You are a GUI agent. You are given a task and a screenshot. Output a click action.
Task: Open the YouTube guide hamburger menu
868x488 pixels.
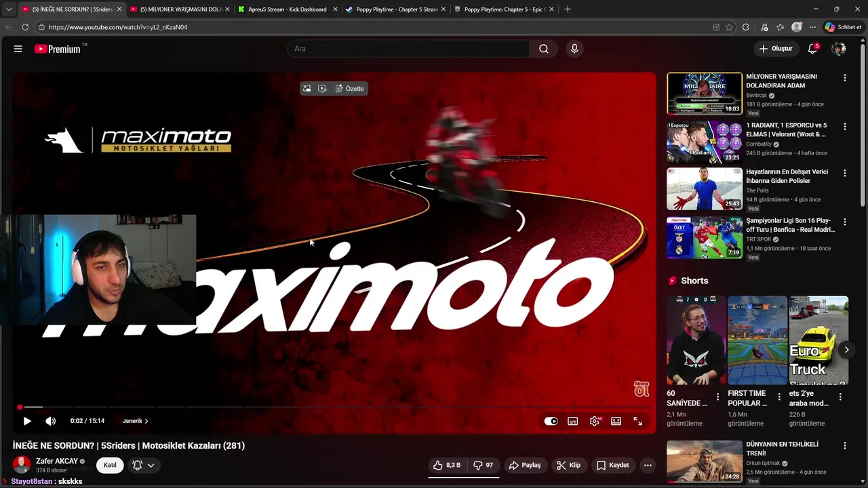18,49
